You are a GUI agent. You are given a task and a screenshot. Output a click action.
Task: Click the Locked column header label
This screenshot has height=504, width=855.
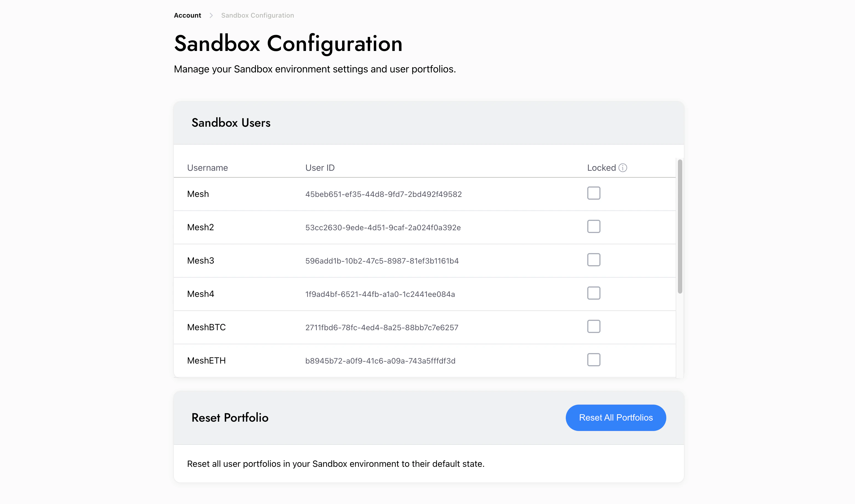[601, 168]
